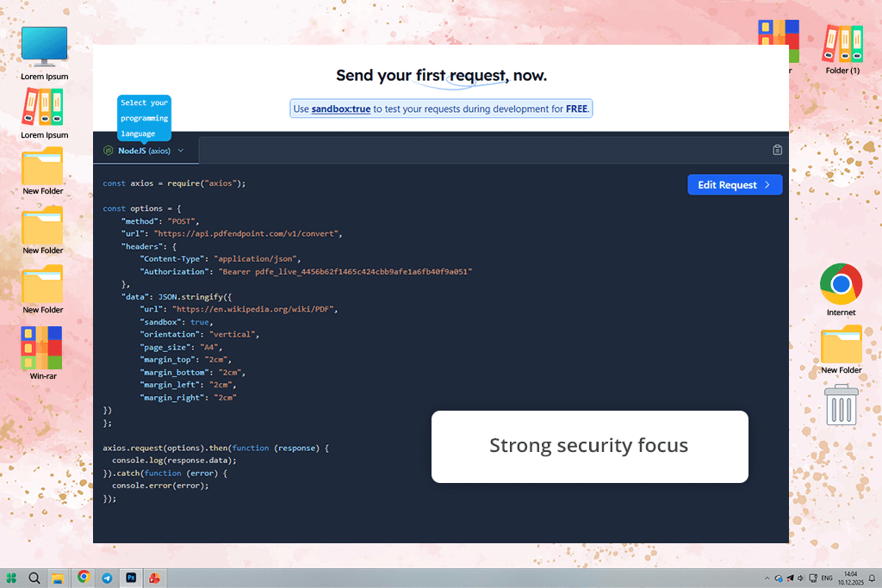
Task: Click the 'const axios = require("axios")' line
Action: click(x=174, y=183)
